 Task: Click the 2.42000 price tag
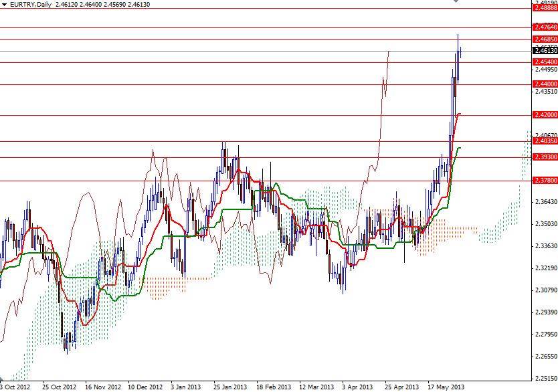click(x=544, y=116)
